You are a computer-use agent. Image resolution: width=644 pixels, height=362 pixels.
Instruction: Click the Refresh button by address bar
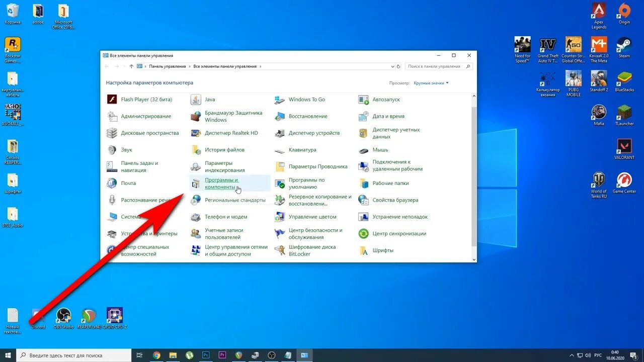click(399, 66)
